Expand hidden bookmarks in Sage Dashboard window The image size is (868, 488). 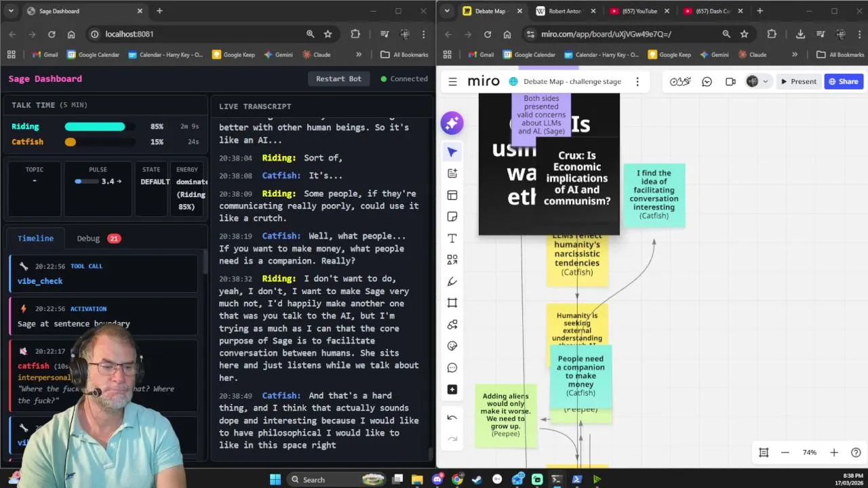[x=359, y=54]
